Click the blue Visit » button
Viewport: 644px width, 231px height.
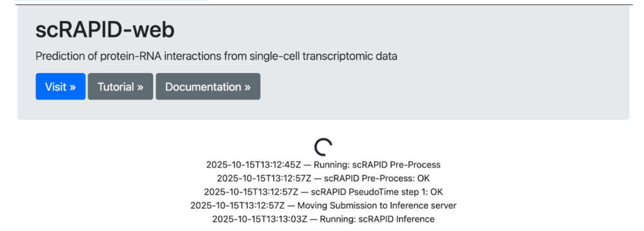(61, 87)
